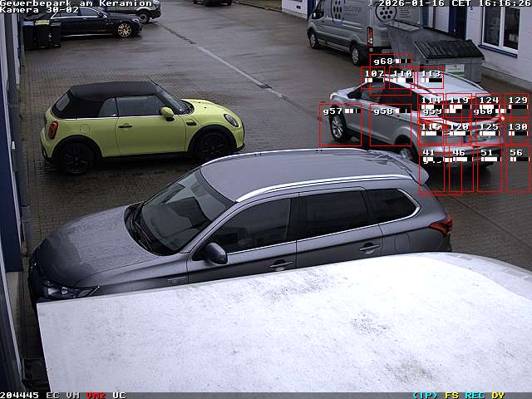532x399 pixels.
Task: Click the zone box labeled 129
Action: point(517,106)
